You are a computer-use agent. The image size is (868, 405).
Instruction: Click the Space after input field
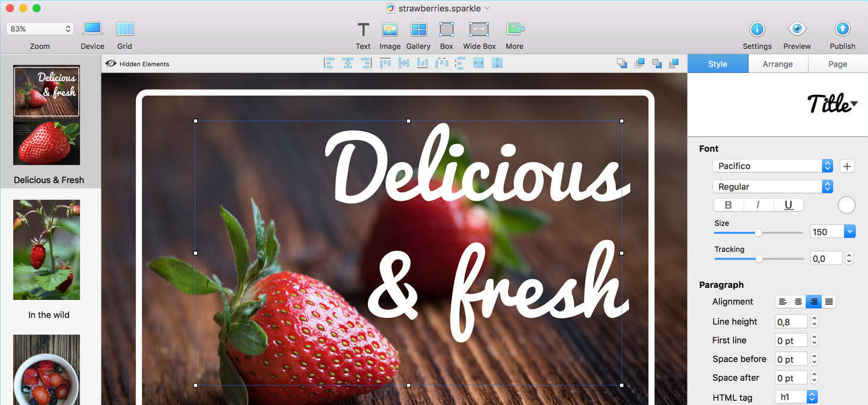(791, 377)
